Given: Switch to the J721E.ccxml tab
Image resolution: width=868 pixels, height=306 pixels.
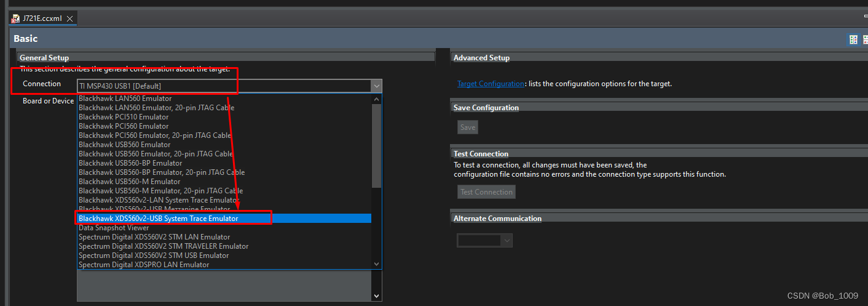Looking at the screenshot, I should pyautogui.click(x=42, y=18).
